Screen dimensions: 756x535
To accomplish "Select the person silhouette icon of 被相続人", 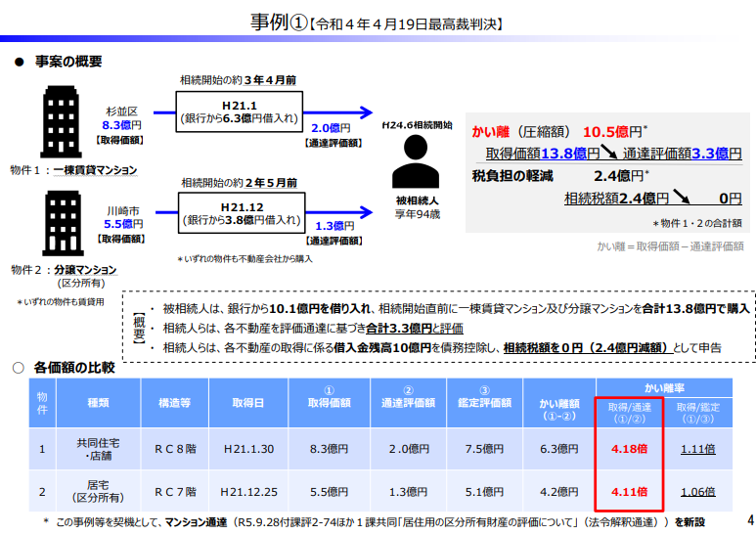I will click(x=417, y=163).
